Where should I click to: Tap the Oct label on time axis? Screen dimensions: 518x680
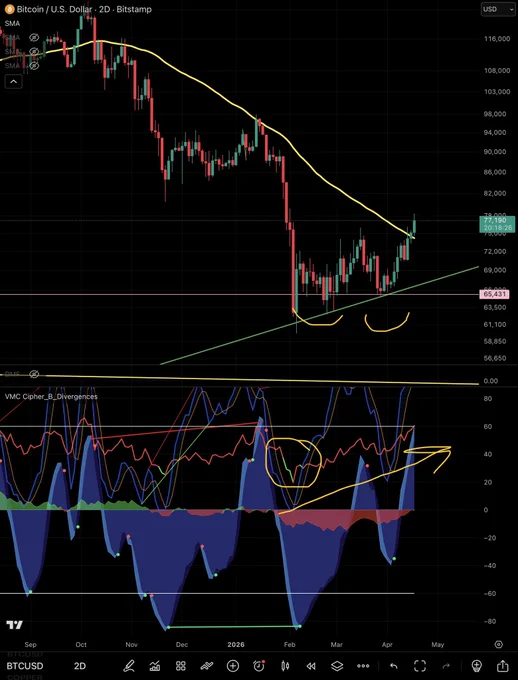[x=81, y=644]
